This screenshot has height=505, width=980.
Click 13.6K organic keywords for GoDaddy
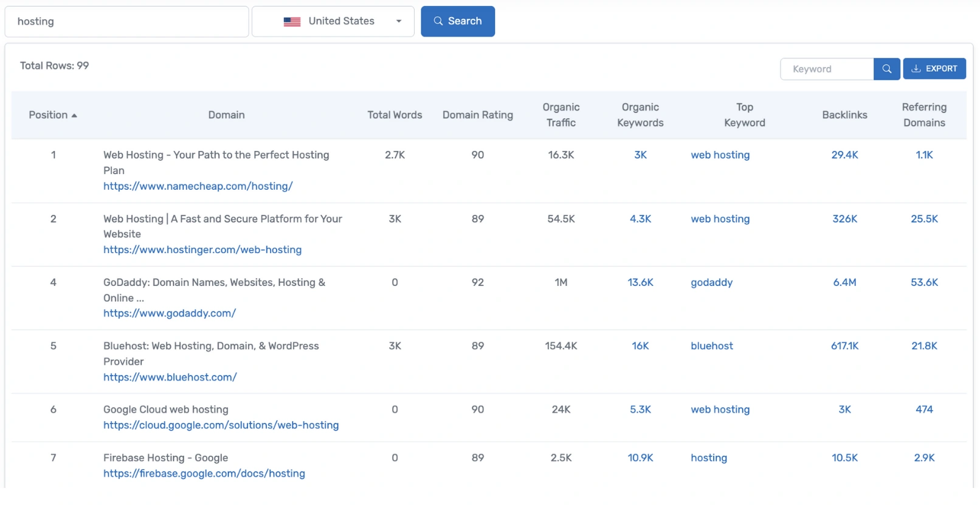640,282
